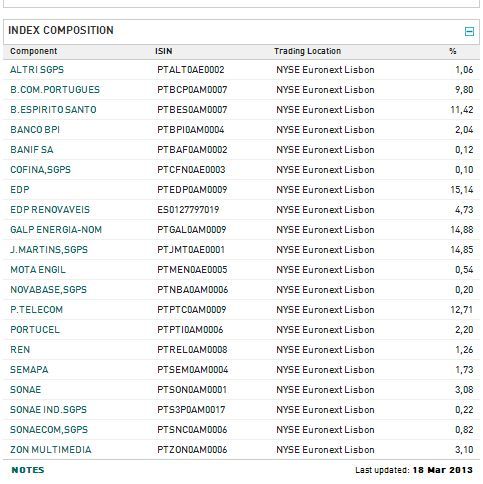
Task: Open the REN component link
Action: click(20, 350)
